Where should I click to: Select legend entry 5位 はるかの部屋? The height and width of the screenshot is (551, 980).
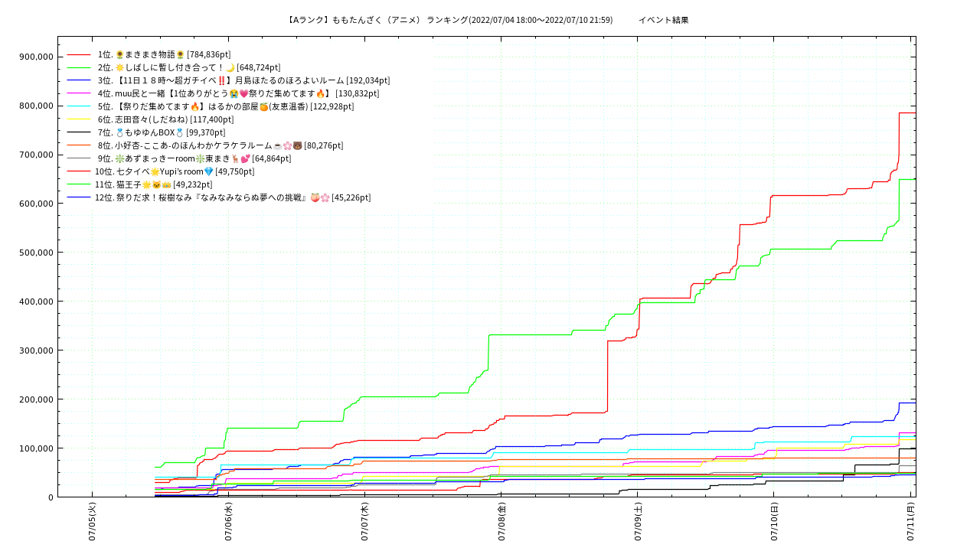pos(226,106)
